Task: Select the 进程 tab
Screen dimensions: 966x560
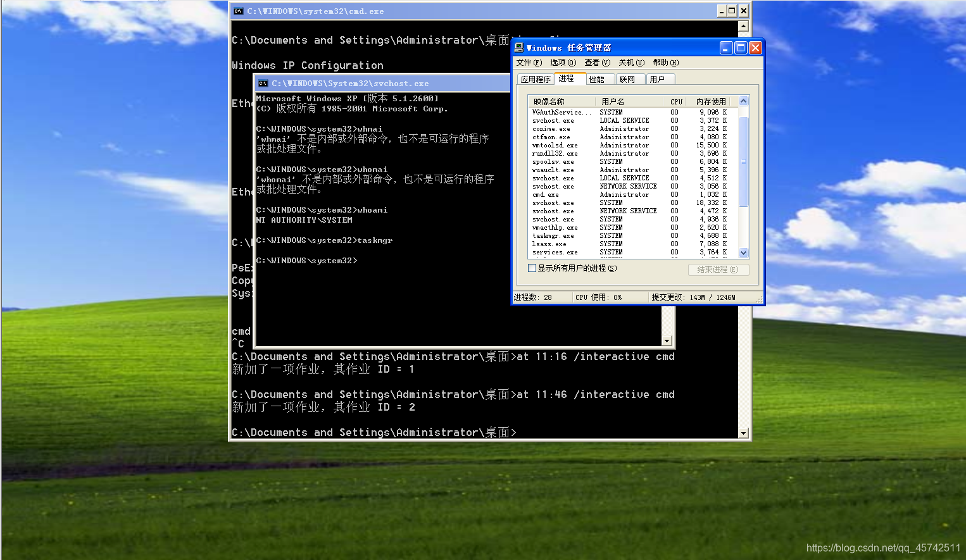Action: click(x=569, y=78)
